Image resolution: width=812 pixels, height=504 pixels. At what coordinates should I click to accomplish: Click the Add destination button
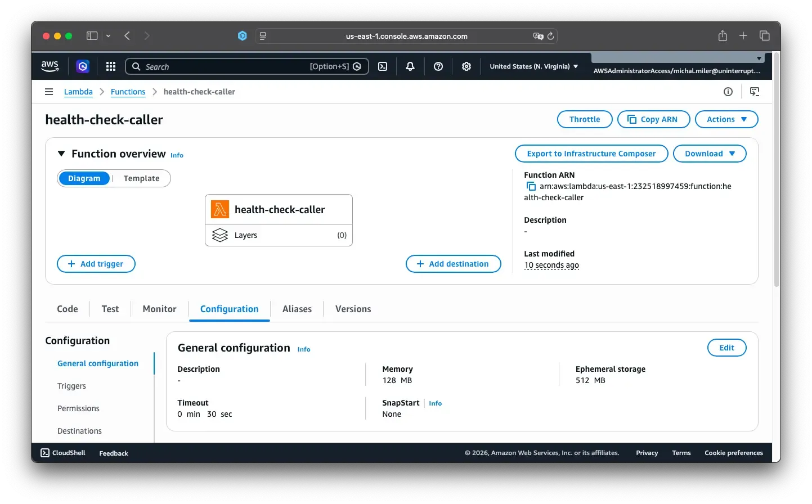point(454,264)
